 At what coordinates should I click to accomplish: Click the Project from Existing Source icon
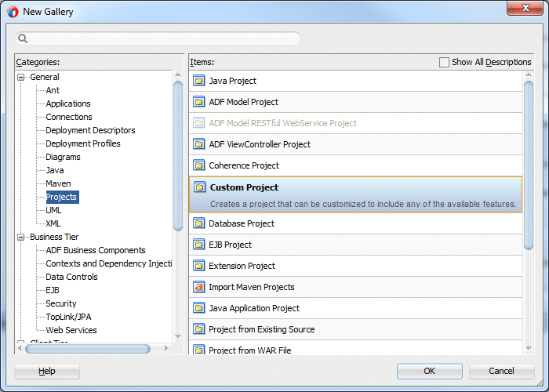point(199,329)
